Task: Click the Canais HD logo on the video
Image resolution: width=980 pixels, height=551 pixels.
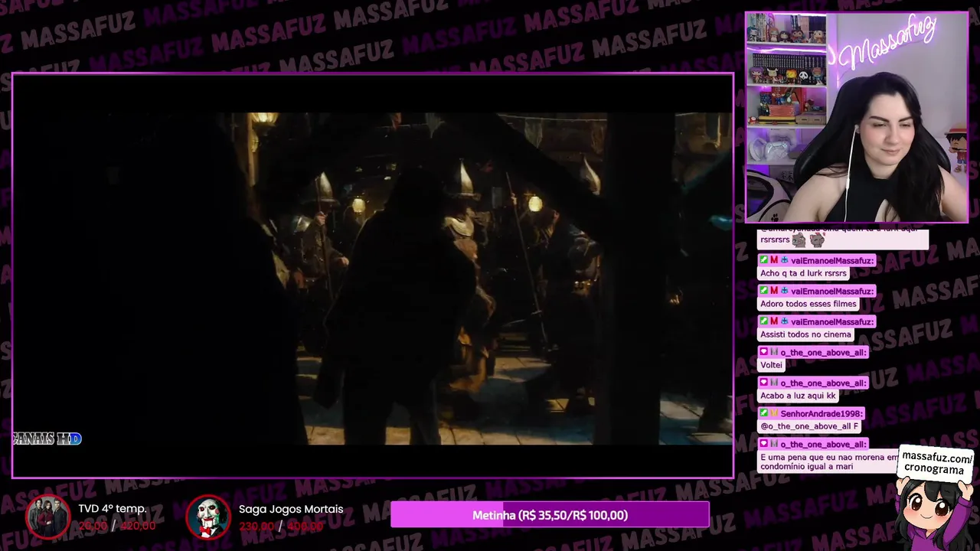Action: [47, 439]
